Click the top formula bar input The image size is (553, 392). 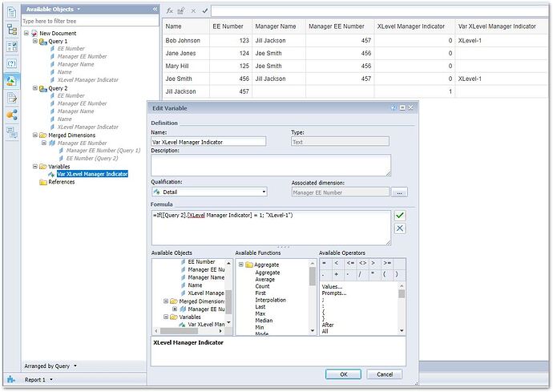click(379, 11)
